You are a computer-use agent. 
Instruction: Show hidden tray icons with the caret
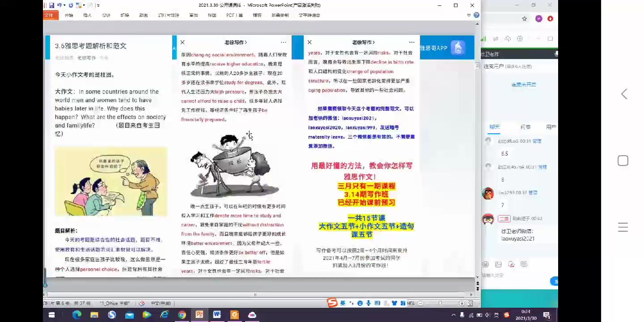pyautogui.click(x=454, y=315)
